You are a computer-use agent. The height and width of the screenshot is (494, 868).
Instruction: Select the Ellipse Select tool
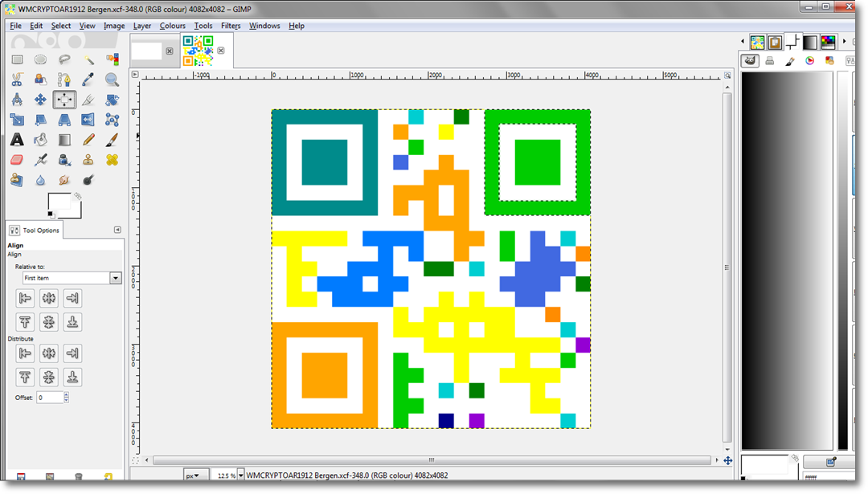(x=40, y=59)
